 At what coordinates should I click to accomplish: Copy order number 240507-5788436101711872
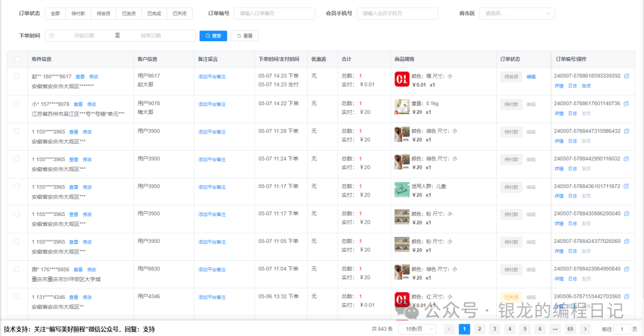tap(626, 186)
